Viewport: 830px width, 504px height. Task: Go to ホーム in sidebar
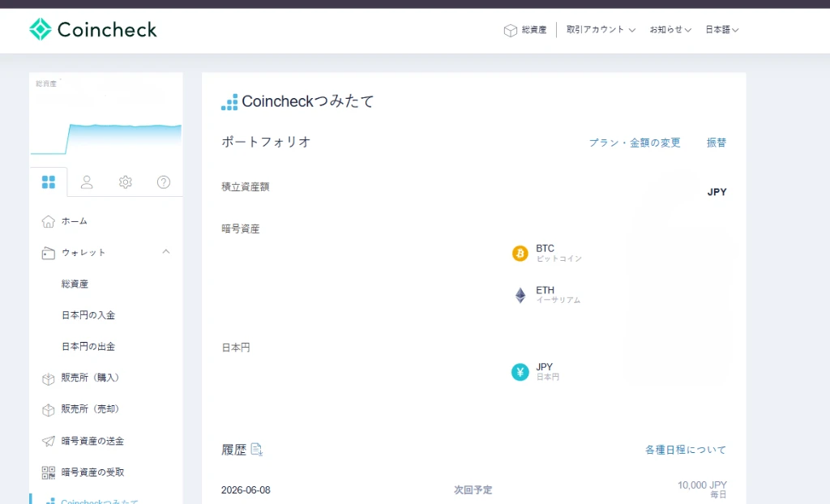coord(74,221)
